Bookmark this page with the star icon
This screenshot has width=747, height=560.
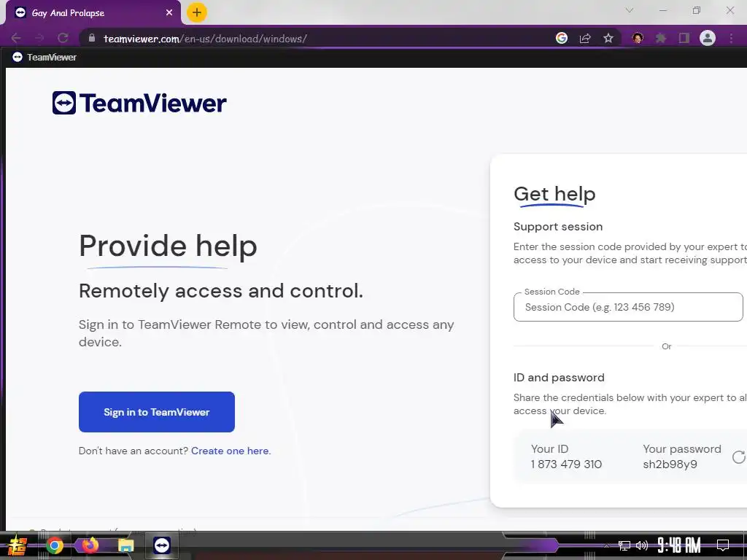(x=608, y=38)
